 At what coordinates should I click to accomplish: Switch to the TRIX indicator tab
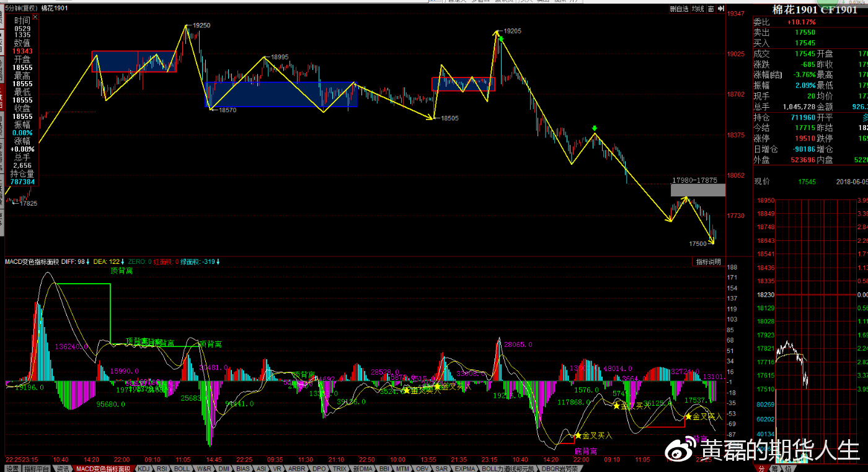(340, 468)
